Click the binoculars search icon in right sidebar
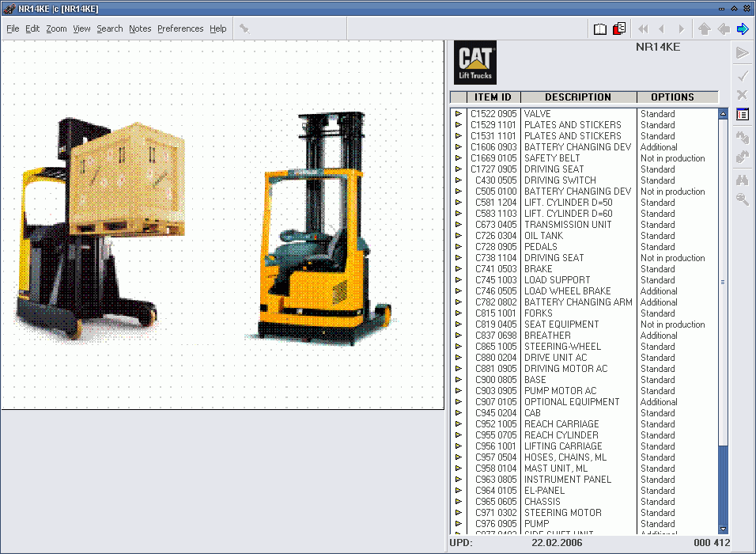 [743, 180]
